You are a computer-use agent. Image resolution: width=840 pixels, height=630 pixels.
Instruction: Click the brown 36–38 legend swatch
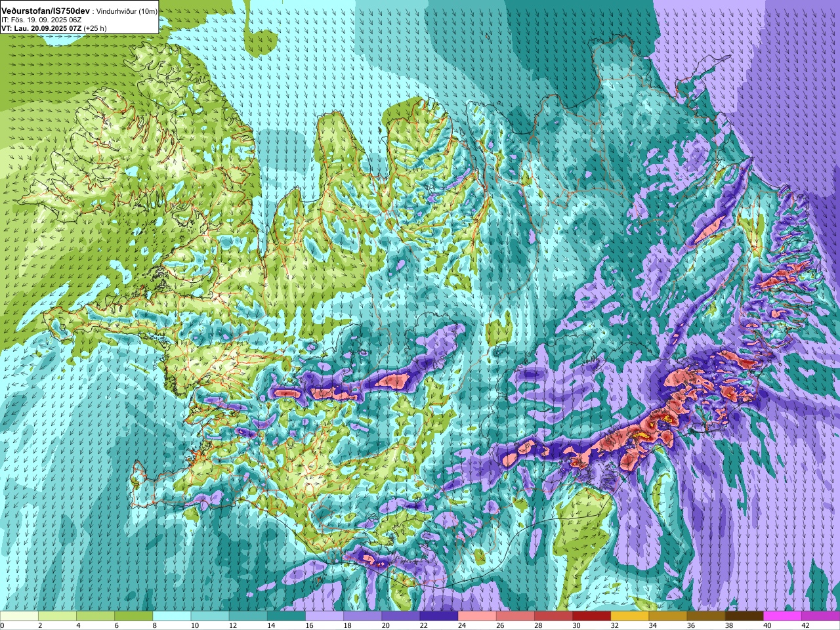pyautogui.click(x=706, y=616)
